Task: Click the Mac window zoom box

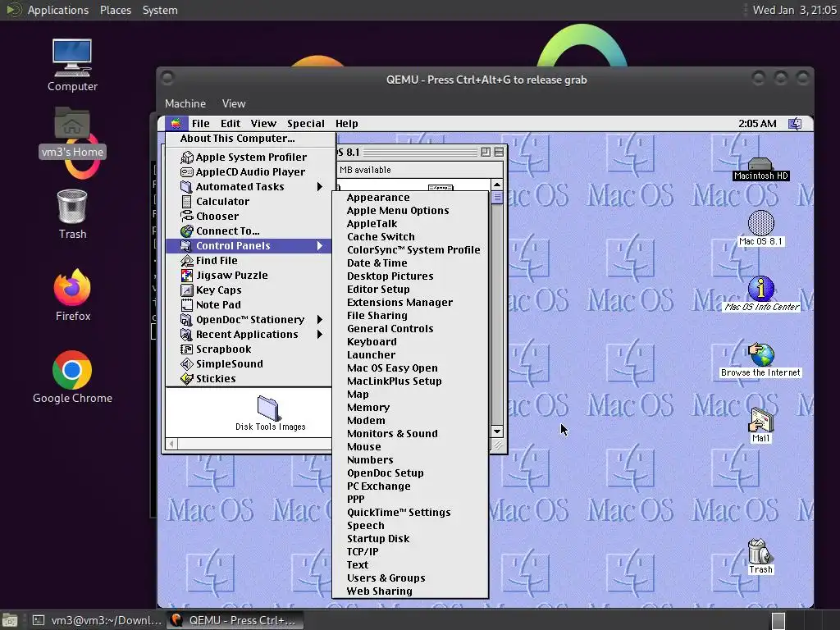Action: click(486, 152)
